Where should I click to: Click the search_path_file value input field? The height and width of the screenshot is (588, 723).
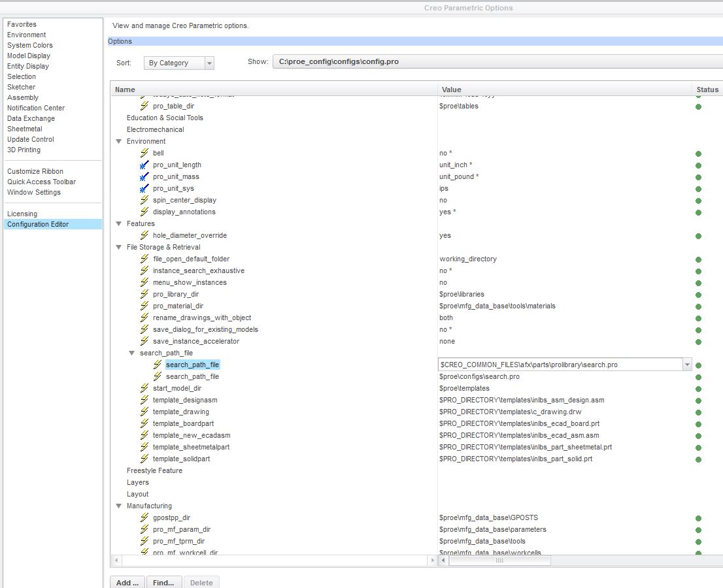coord(560,365)
